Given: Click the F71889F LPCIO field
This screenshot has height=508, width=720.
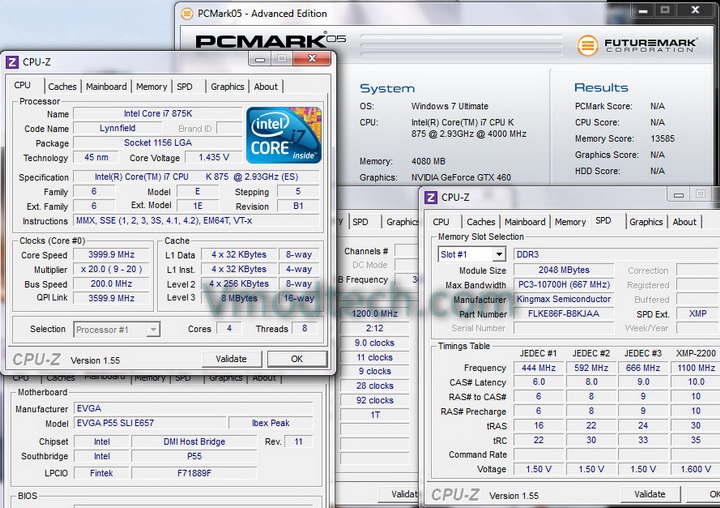Looking at the screenshot, I should tap(194, 473).
